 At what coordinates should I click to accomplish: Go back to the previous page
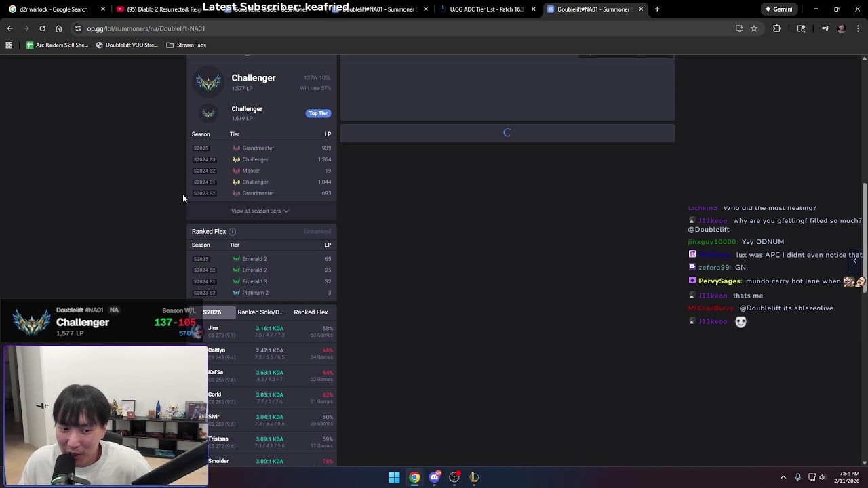click(9, 28)
